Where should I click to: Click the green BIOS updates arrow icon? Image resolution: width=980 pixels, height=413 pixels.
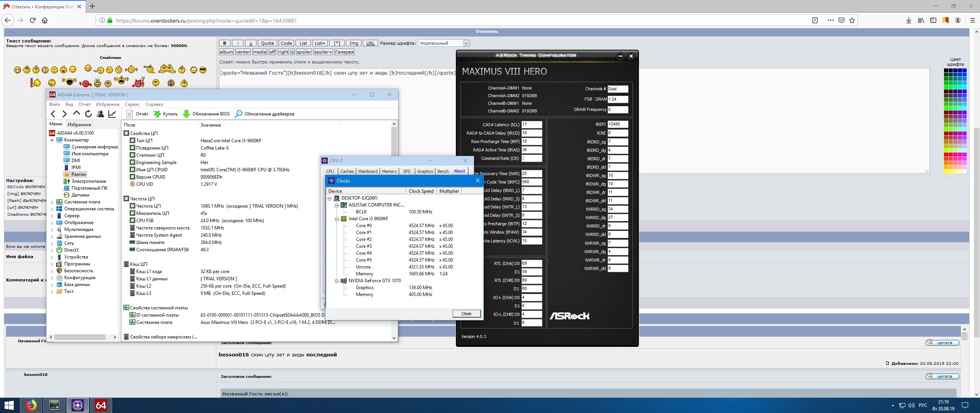186,114
